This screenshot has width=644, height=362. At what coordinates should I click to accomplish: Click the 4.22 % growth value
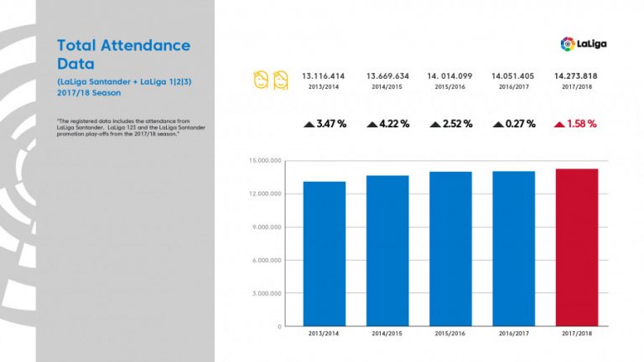(x=394, y=124)
